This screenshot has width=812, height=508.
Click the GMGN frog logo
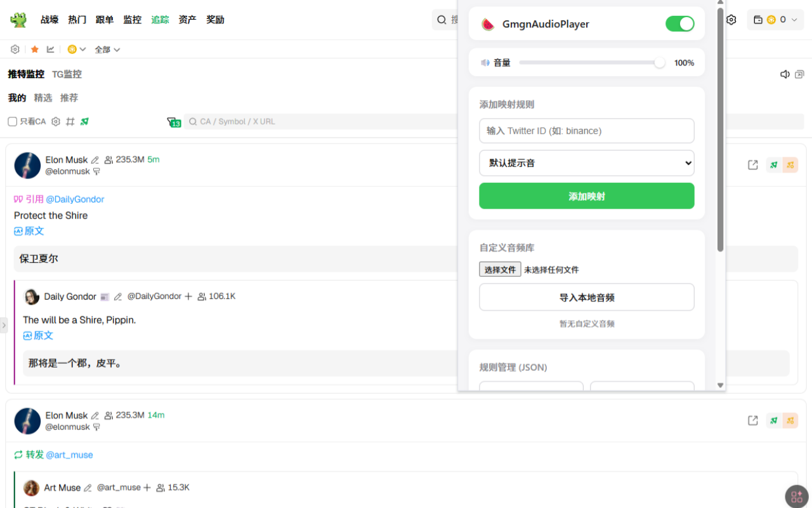pyautogui.click(x=18, y=20)
